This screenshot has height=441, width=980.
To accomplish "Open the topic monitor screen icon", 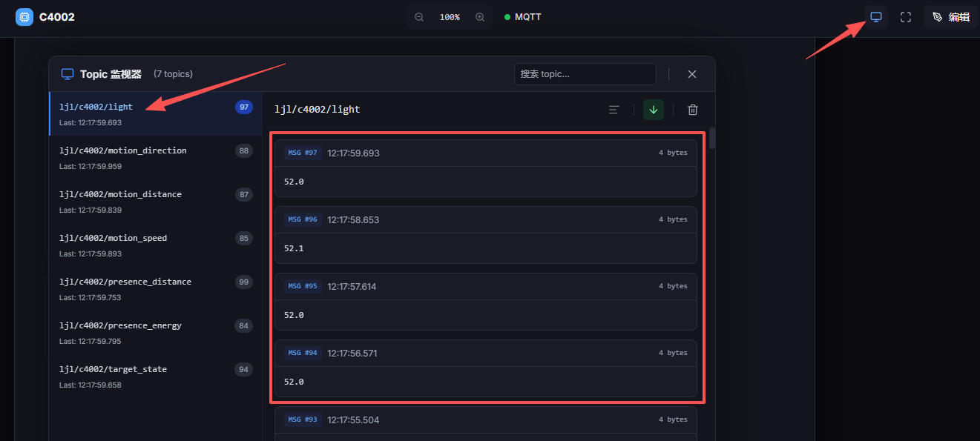I will pos(876,17).
